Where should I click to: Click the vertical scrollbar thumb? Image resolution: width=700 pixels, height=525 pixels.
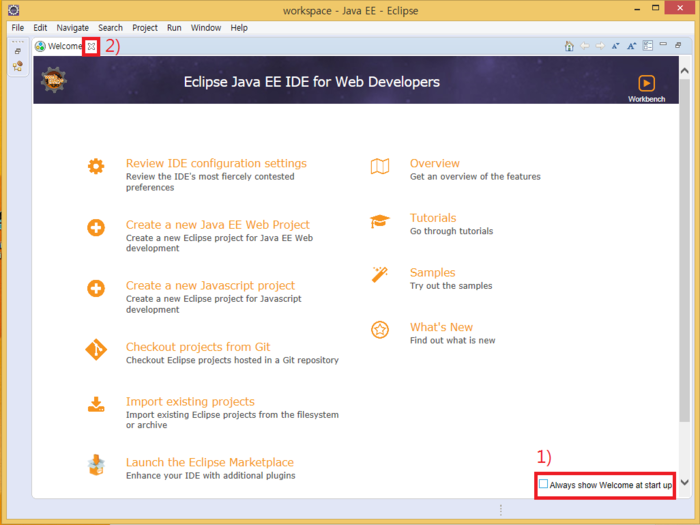pos(684,250)
